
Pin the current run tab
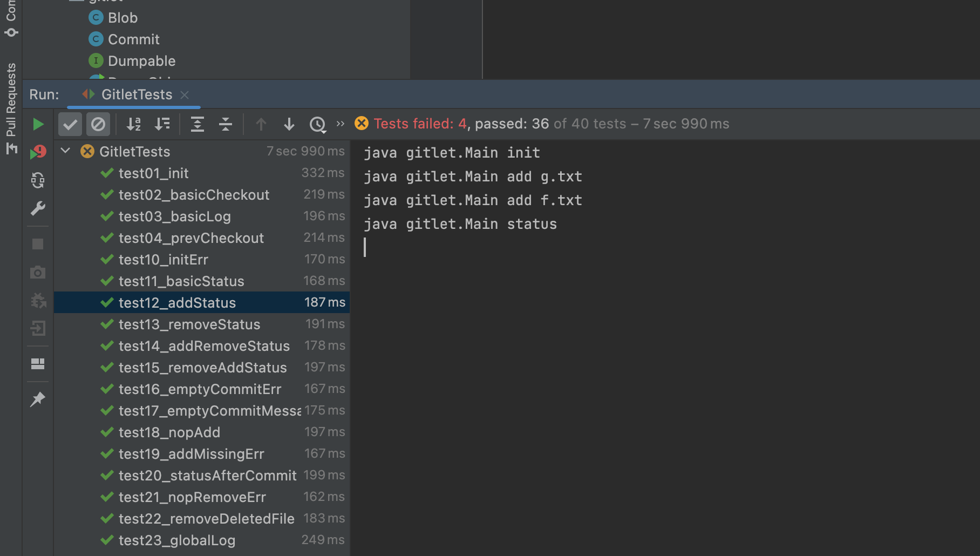[x=38, y=399]
